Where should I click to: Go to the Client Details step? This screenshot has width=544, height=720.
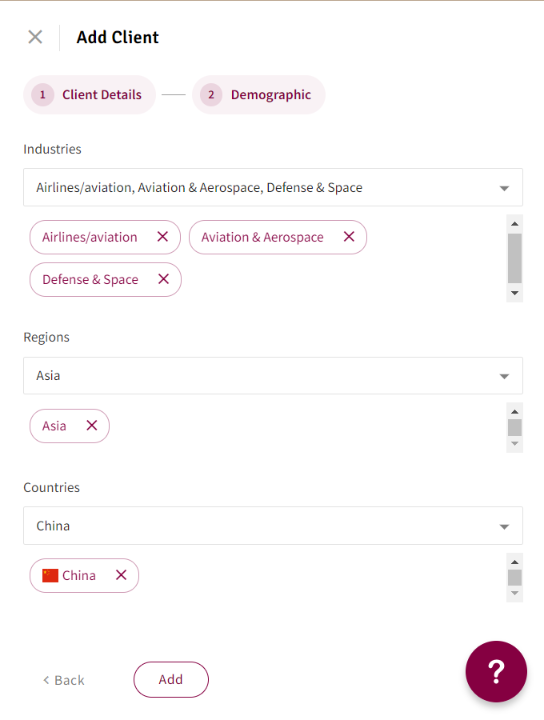[x=90, y=95]
